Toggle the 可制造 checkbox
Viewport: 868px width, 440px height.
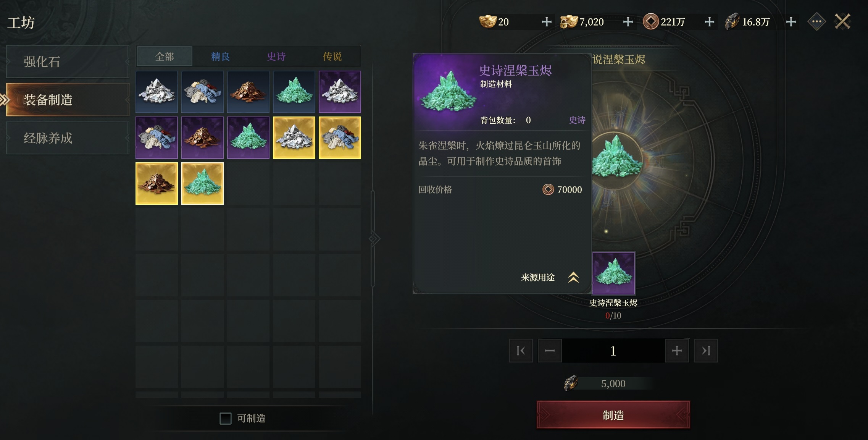[x=226, y=418]
